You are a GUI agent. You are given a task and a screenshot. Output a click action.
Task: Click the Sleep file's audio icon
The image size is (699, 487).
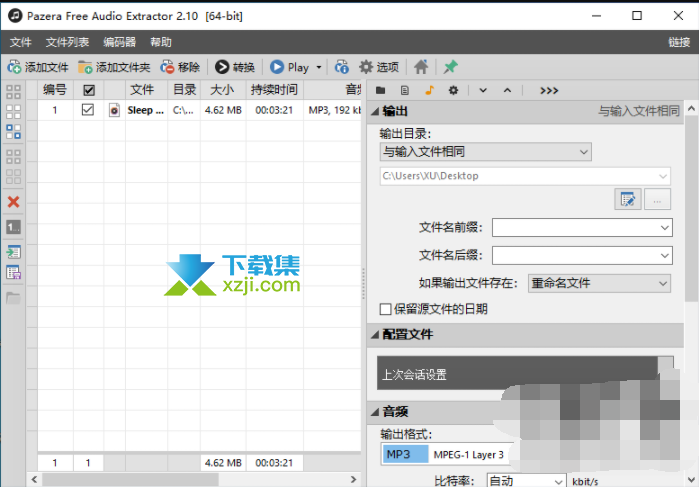(x=115, y=110)
